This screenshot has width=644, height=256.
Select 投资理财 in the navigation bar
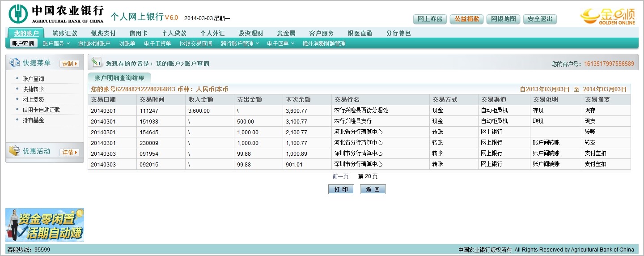click(250, 33)
